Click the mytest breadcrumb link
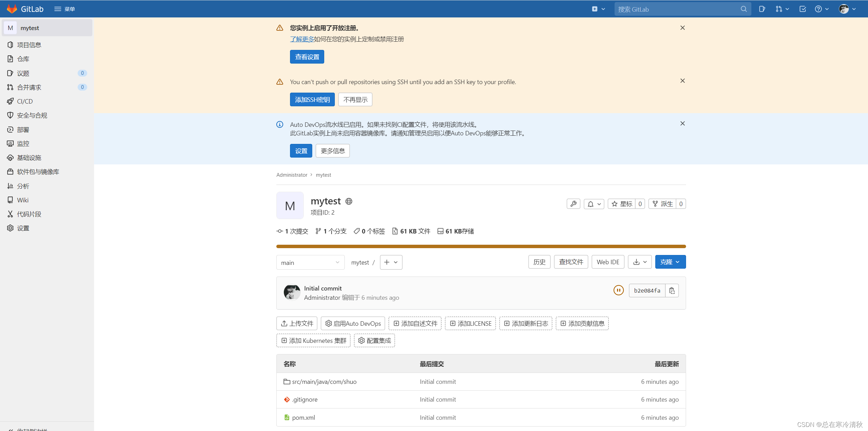The height and width of the screenshot is (431, 868). (324, 175)
